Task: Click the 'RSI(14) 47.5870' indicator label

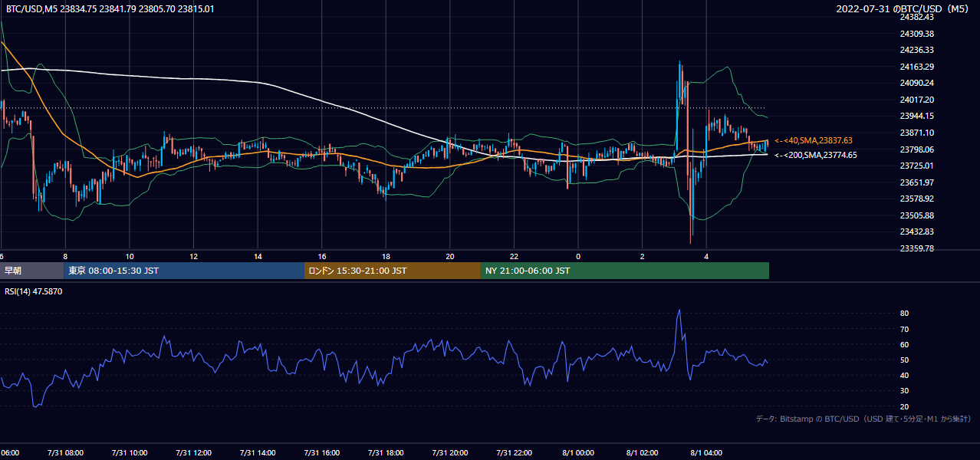Action: click(x=34, y=291)
